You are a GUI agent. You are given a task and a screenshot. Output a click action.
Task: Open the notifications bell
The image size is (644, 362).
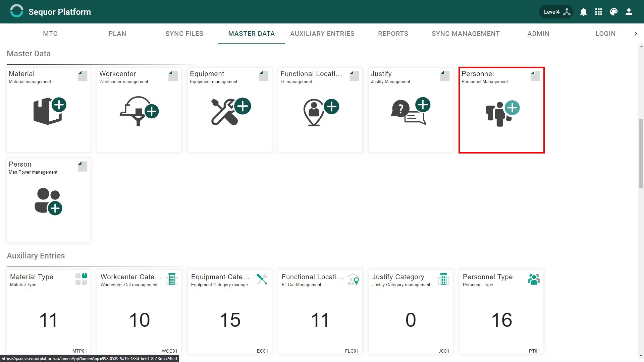584,12
